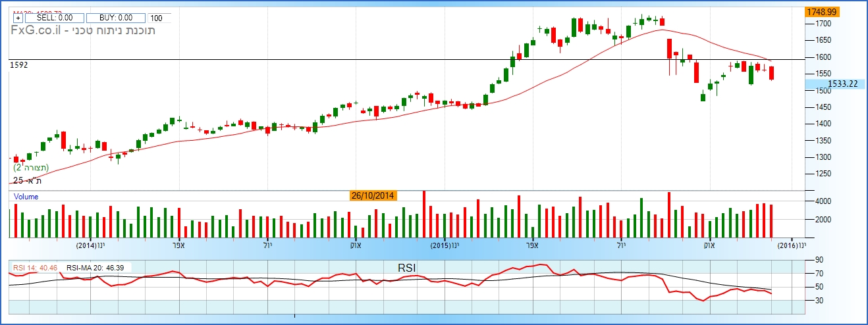Click the BUY: 0.00 button

[117, 18]
